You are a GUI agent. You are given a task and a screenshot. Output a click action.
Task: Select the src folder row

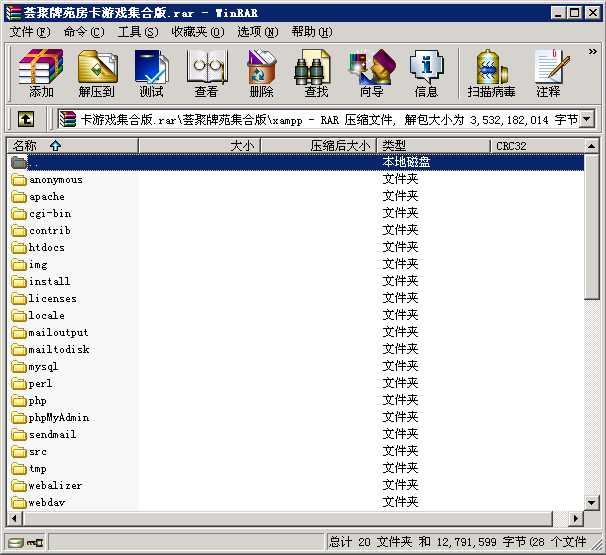tap(296, 452)
